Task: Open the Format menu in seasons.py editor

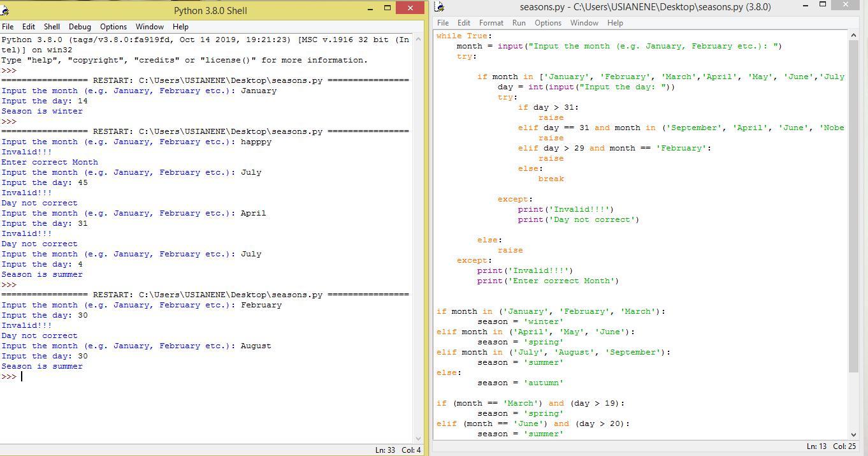Action: point(491,23)
